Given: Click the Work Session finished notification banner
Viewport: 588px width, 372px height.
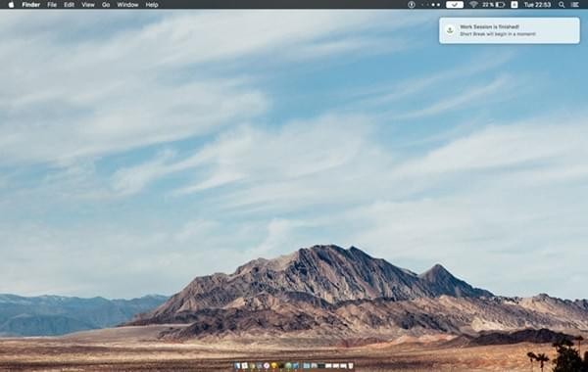Looking at the screenshot, I should pos(510,30).
